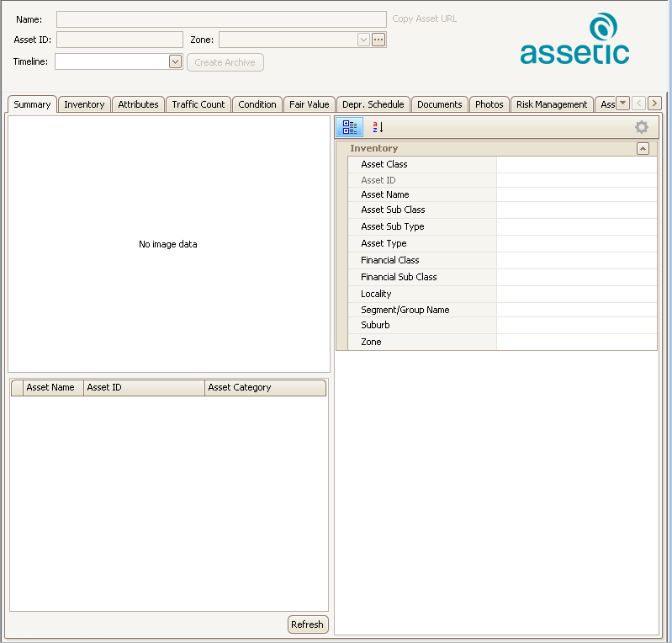Switch to the Inventory tab
672x643 pixels.
pyautogui.click(x=84, y=104)
